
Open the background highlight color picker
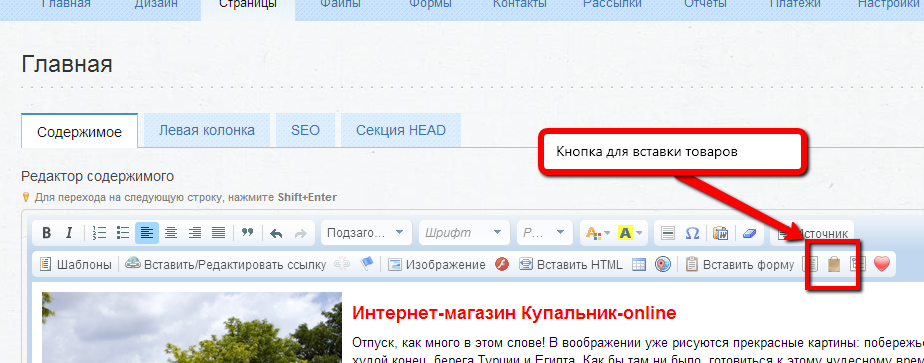[630, 233]
